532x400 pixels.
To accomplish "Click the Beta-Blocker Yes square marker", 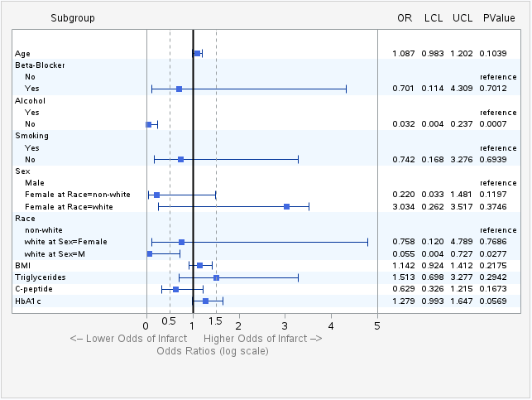I will 179,88.
